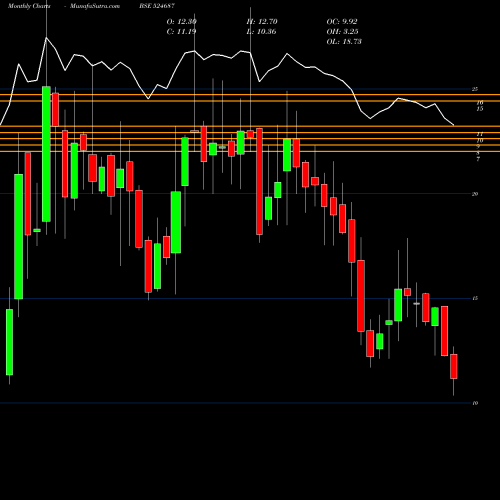The image size is (500, 500).
Task: Click the 25 price axis label
Action: coord(475,89)
